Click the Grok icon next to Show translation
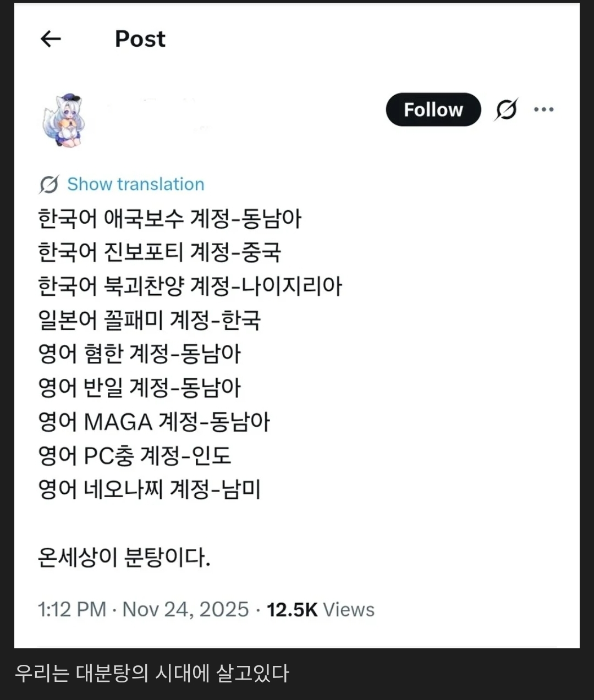The height and width of the screenshot is (700, 594). tap(49, 184)
